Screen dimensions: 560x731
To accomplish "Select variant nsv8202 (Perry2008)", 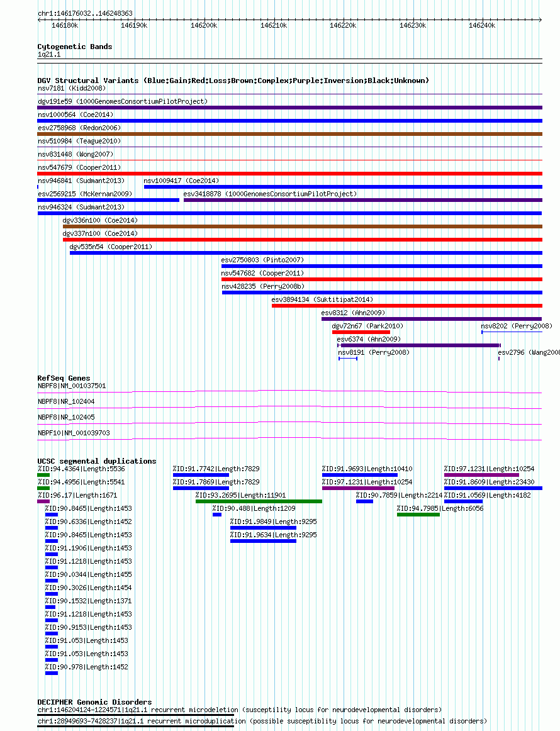I will (517, 326).
